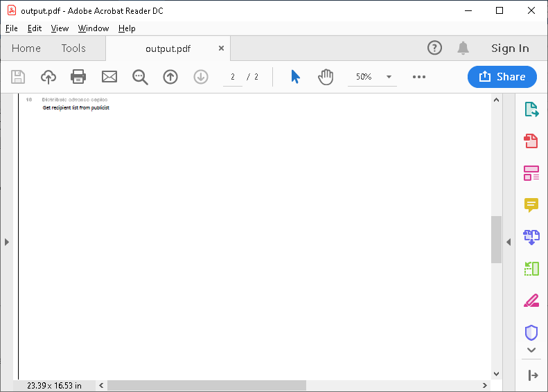Screen dimensions: 548x392
Task: Expand the left navigation pane
Action: pos(7,242)
